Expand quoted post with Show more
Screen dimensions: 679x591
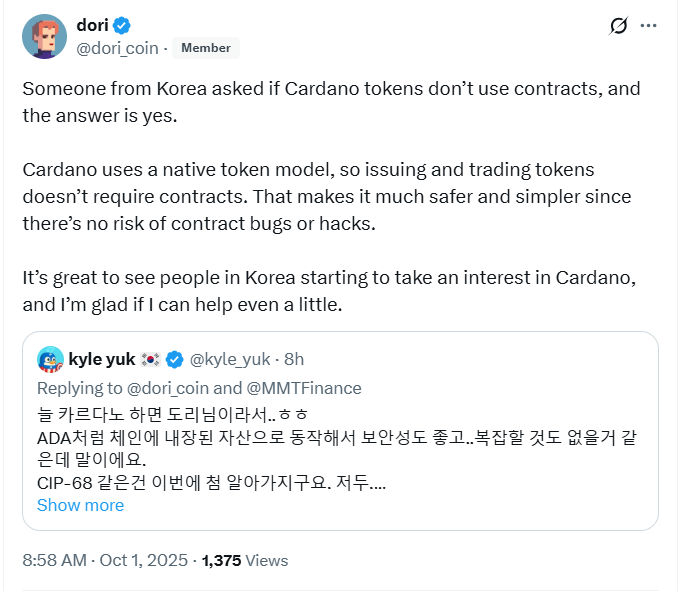coord(80,505)
